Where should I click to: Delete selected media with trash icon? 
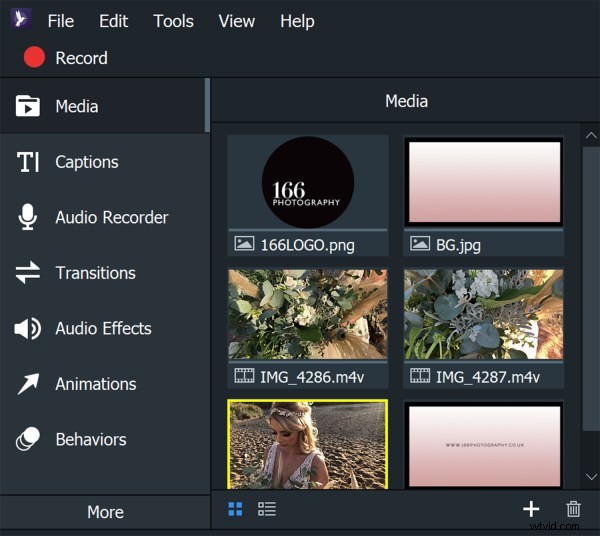573,509
